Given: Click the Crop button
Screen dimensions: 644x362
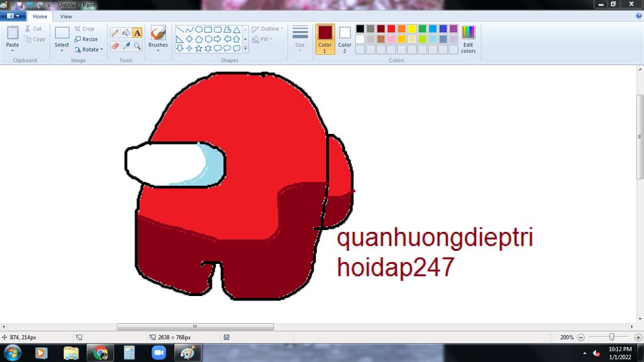Looking at the screenshot, I should pos(85,29).
